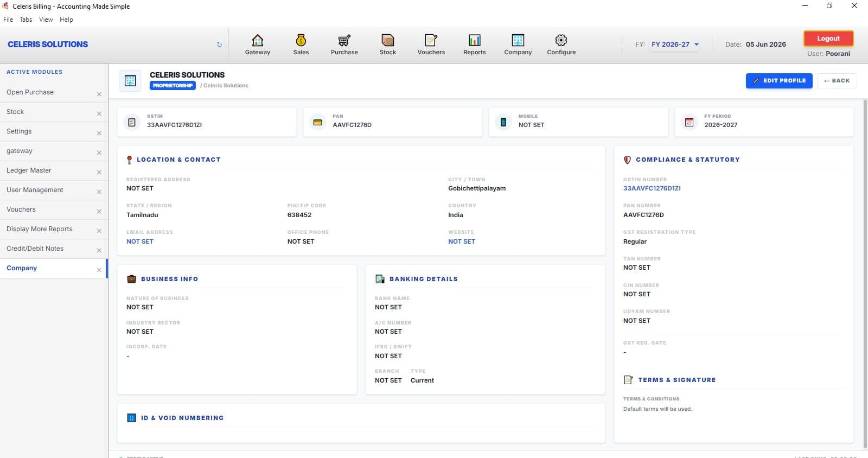The height and width of the screenshot is (458, 868).
Task: Click the Mobile phone icon
Action: tap(503, 122)
